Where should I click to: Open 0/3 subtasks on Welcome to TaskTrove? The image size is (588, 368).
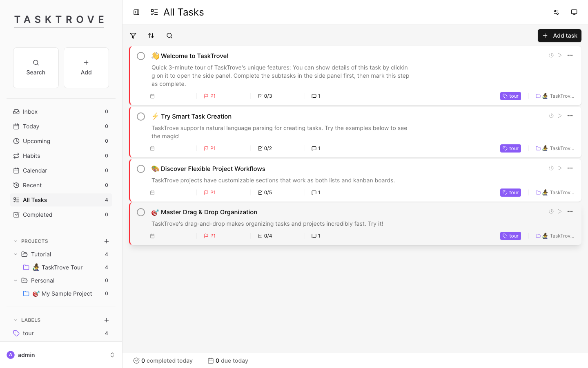[265, 96]
